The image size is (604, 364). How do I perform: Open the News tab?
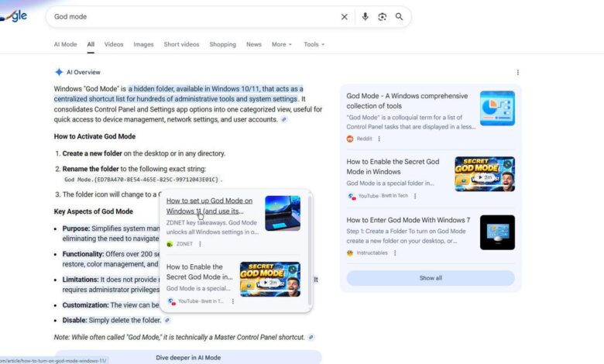click(254, 44)
